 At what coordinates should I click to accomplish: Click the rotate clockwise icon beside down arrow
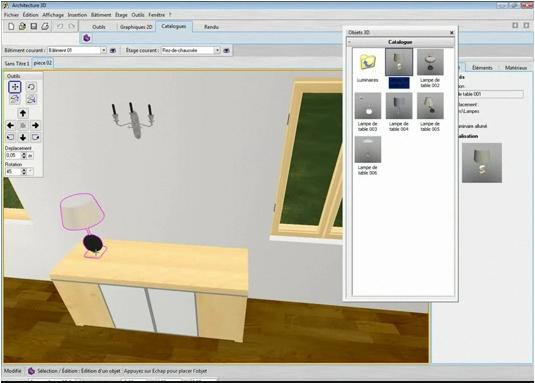point(35,137)
